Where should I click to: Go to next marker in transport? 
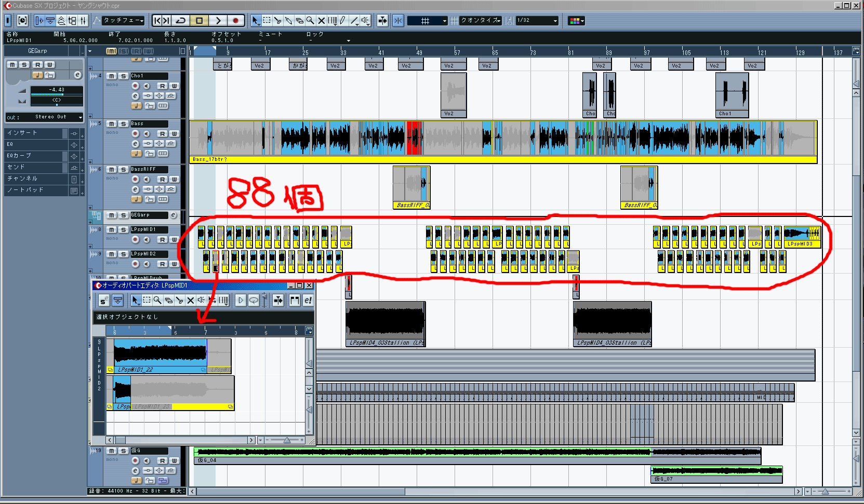click(166, 21)
